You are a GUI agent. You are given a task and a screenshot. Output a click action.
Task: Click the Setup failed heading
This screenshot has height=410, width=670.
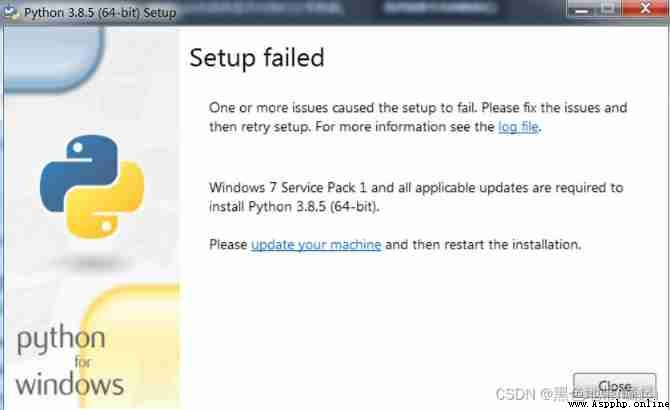point(257,58)
